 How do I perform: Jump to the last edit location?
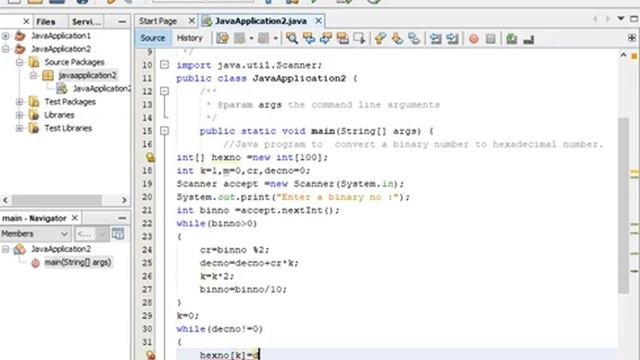[x=222, y=38]
